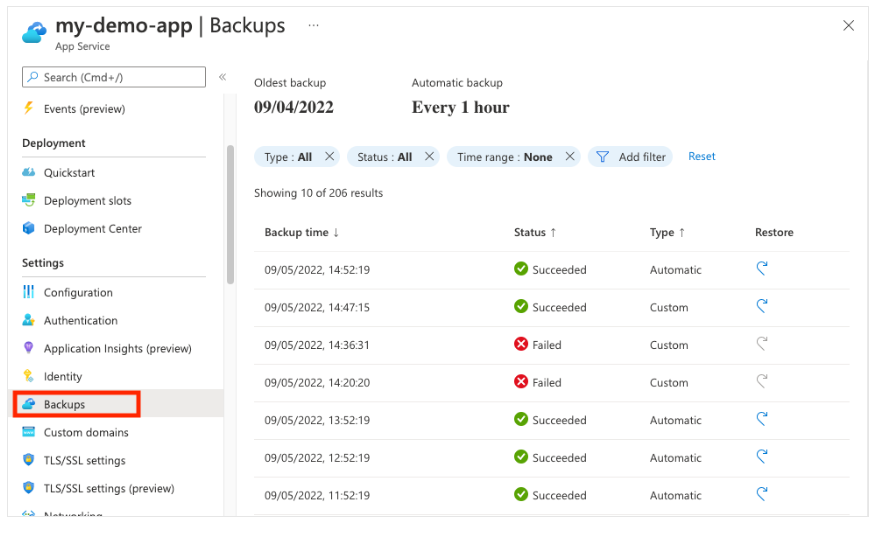The height and width of the screenshot is (533, 876).
Task: Select backup time 09/05/2022, 14:47:15
Action: tap(317, 307)
